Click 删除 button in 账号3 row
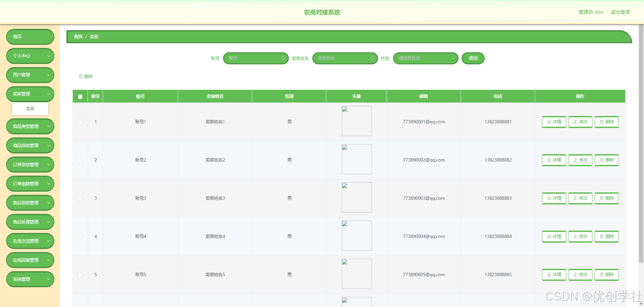The image size is (644, 307). (607, 198)
